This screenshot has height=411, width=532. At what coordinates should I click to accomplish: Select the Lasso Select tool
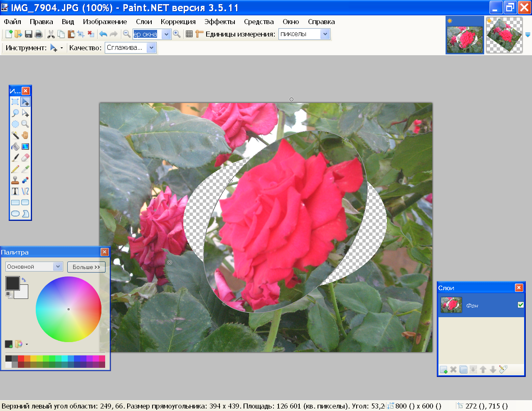pyautogui.click(x=15, y=113)
